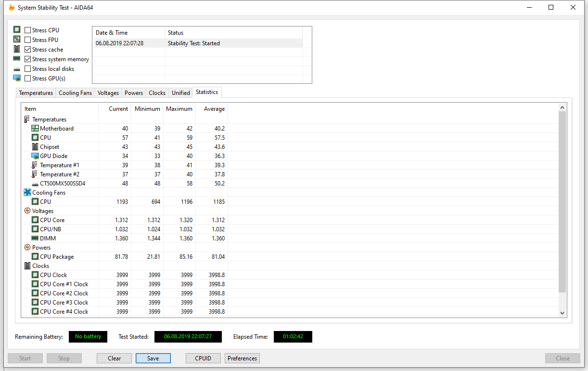This screenshot has height=371, width=588.
Task: Click the CPU temperature row icon
Action: coord(35,137)
